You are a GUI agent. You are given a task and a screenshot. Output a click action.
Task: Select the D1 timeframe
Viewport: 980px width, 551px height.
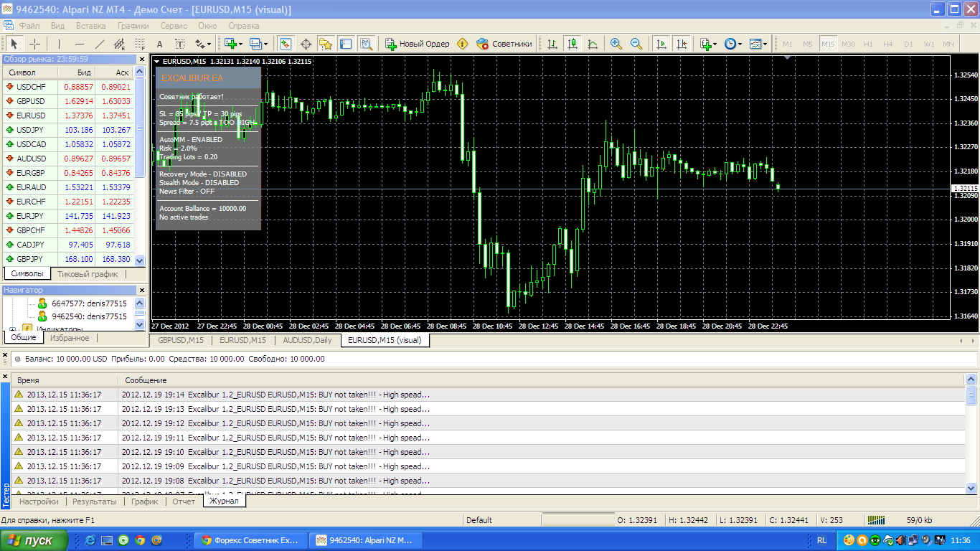908,44
